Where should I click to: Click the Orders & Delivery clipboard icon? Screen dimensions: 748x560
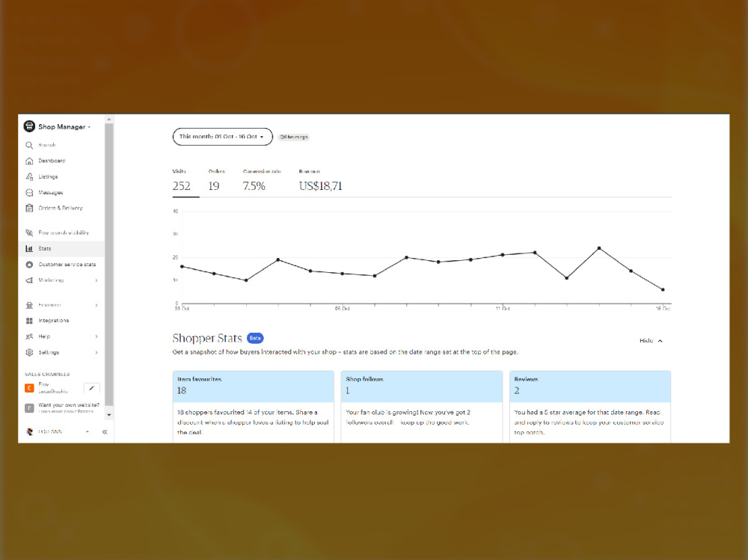pyautogui.click(x=29, y=208)
